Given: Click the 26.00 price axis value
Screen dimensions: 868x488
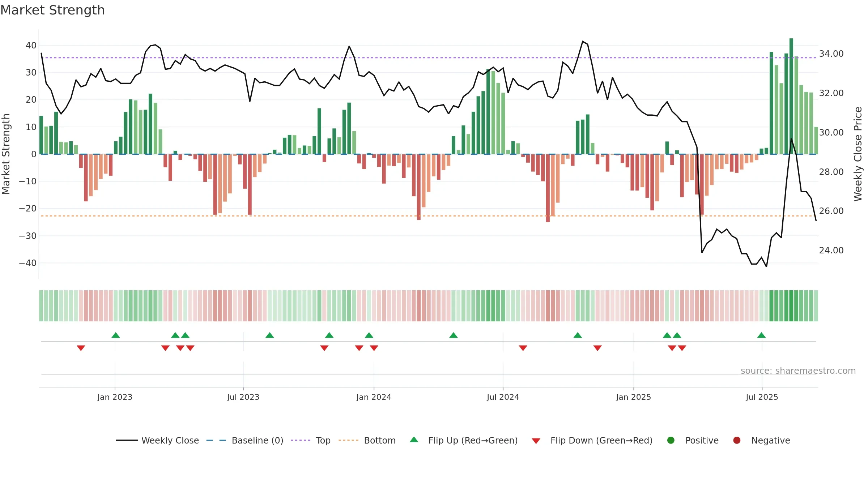Looking at the screenshot, I should pyautogui.click(x=831, y=211).
